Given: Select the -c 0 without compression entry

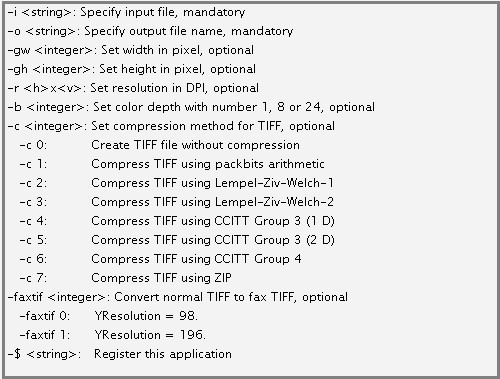Looking at the screenshot, I should coord(160,145).
